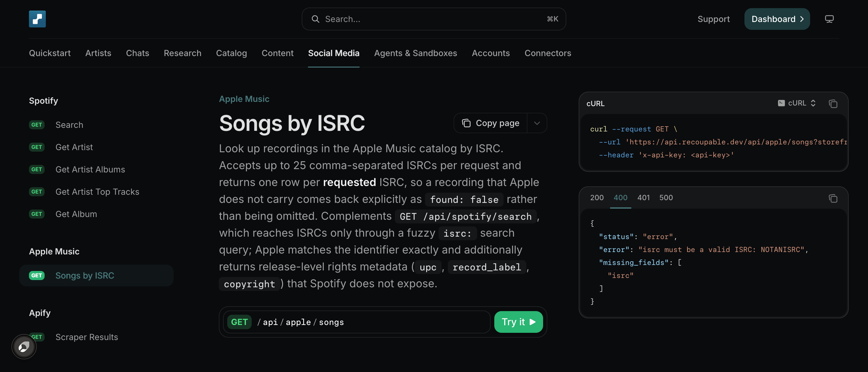Click the "missing_fields" key in response
The height and width of the screenshot is (372, 868).
coord(634,262)
